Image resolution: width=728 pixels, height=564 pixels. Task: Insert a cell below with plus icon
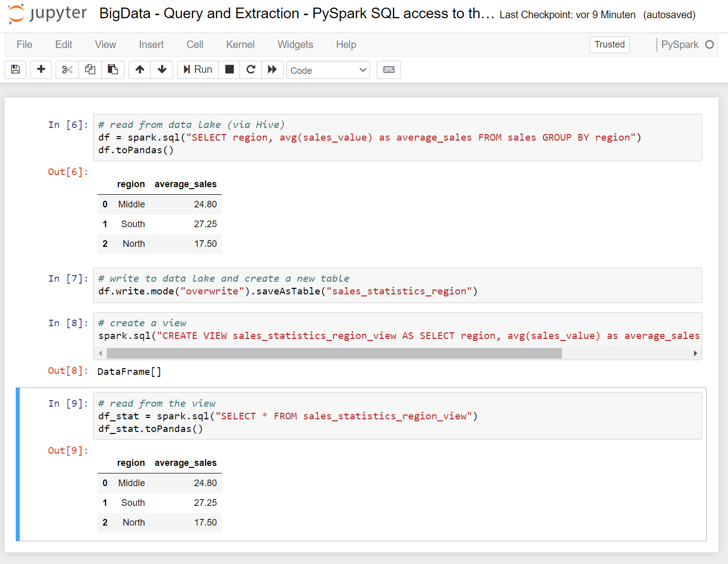[x=41, y=70]
